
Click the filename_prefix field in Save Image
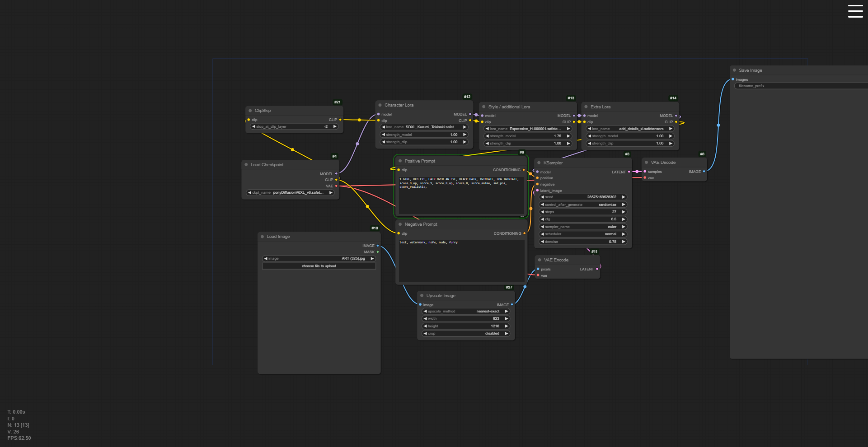tap(800, 86)
